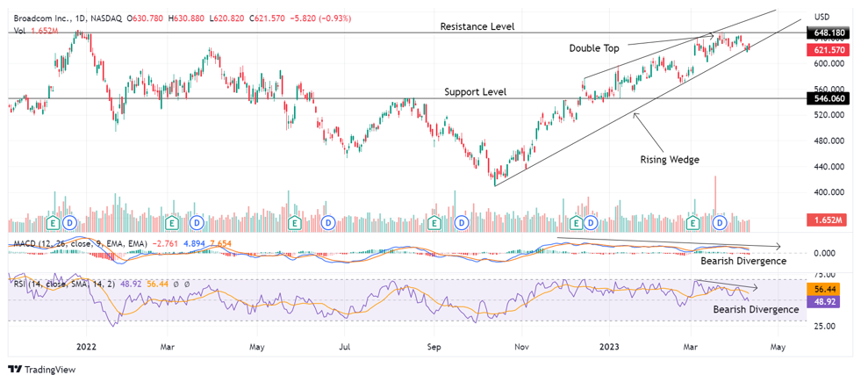Click the O630.780 open value

tap(145, 18)
